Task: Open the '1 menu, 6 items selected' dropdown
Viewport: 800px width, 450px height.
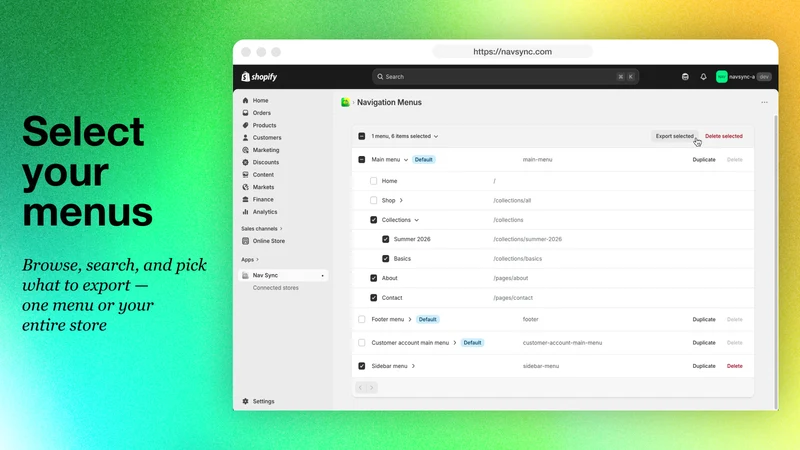Action: pos(405,136)
